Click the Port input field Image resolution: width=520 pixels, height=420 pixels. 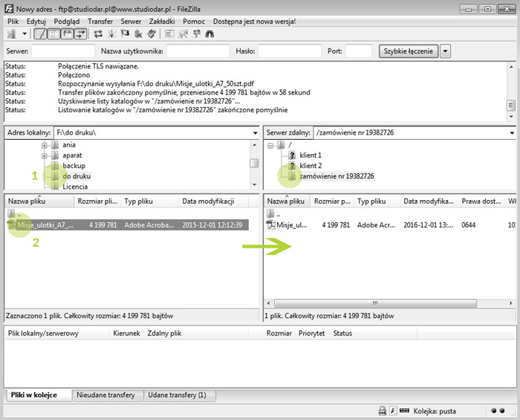(x=359, y=51)
